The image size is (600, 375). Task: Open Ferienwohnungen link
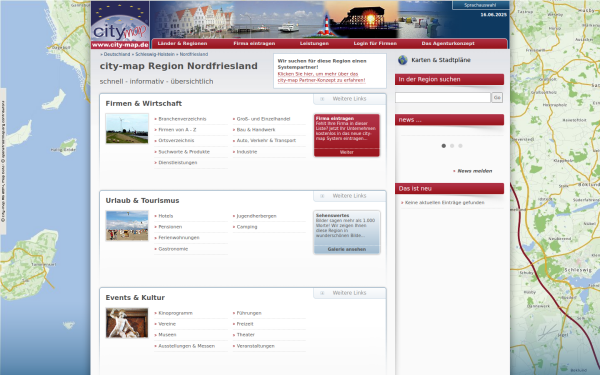click(179, 238)
